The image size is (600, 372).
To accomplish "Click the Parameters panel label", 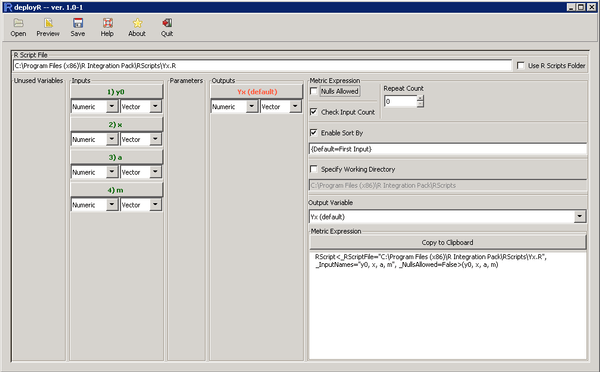I will pyautogui.click(x=186, y=80).
